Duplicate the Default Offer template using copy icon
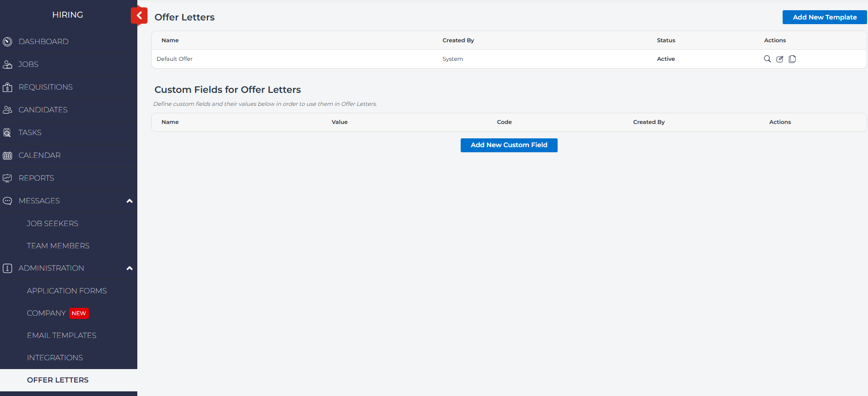 (x=792, y=59)
